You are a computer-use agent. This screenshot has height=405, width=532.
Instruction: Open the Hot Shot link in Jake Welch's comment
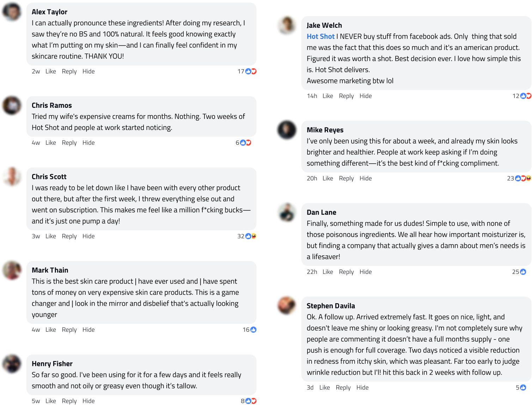point(320,37)
